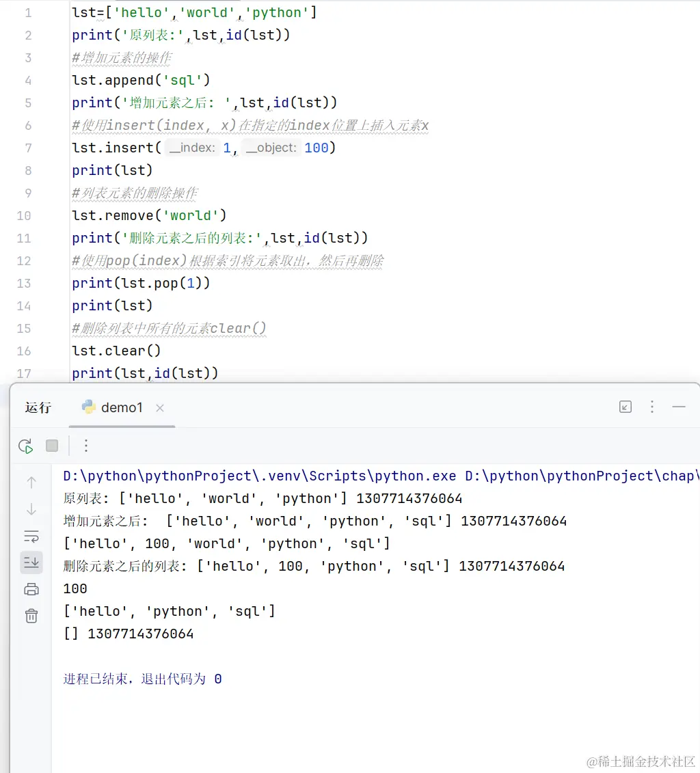Close the demo1 run tab
The width and height of the screenshot is (700, 773).
point(160,408)
